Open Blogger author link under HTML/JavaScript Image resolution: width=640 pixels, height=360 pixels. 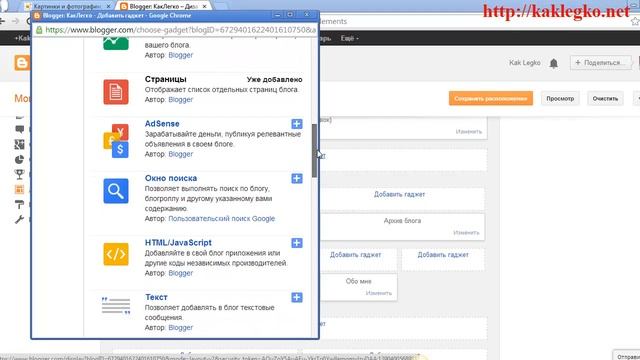pos(180,273)
